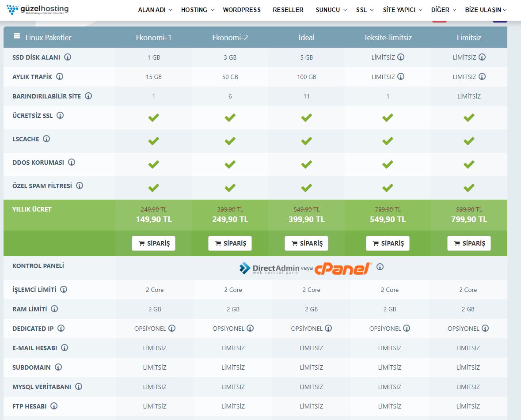The width and height of the screenshot is (521, 420).
Task: Open the DİĞER dropdown menu
Action: pos(441,9)
